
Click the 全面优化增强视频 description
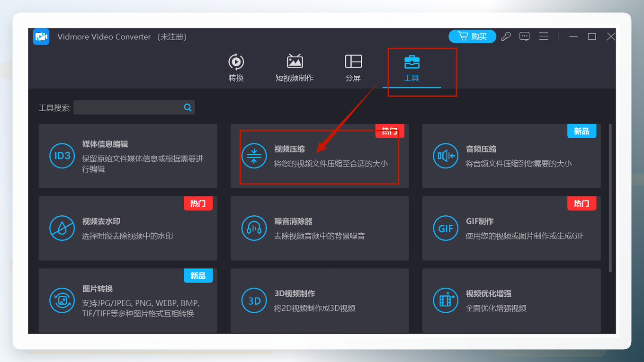pos(496,308)
